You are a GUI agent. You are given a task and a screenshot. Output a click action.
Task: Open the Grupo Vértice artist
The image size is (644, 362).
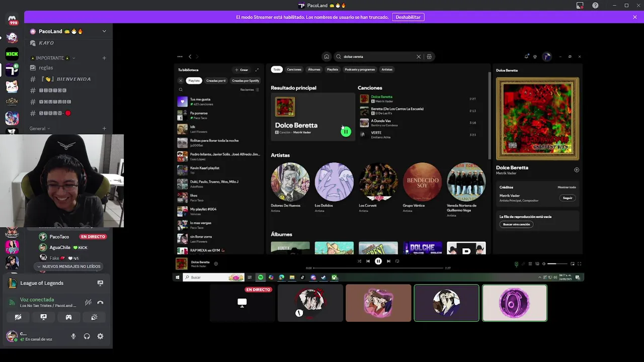pos(422,188)
